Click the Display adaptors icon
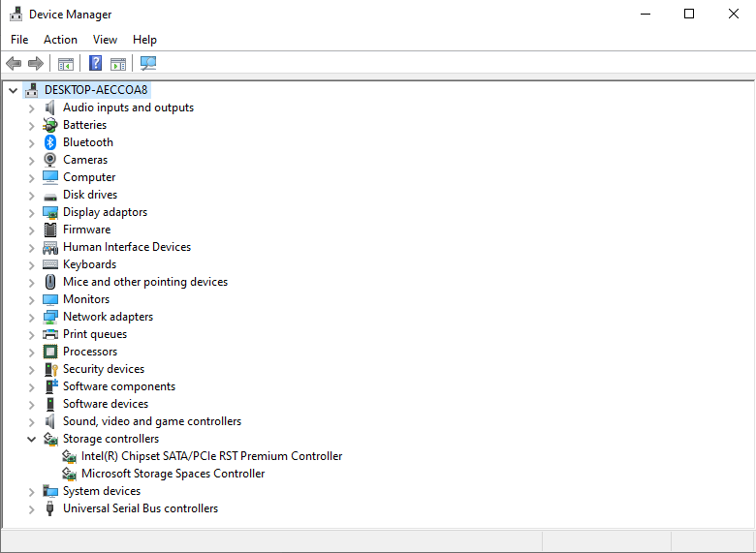 (x=50, y=212)
